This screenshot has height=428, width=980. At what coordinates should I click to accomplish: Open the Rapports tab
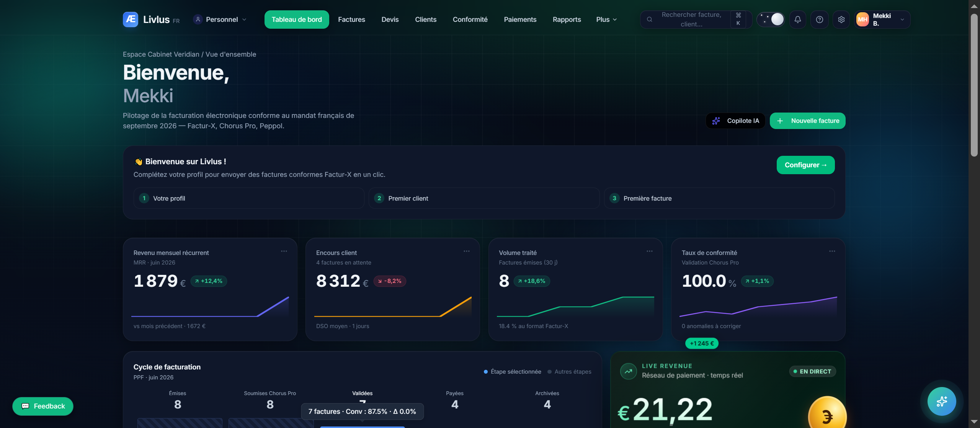(567, 20)
